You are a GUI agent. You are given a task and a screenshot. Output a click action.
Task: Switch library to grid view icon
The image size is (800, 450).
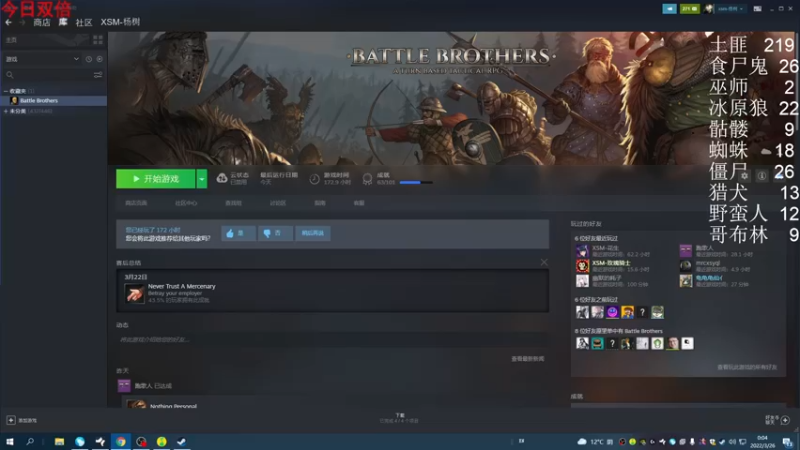[98, 40]
